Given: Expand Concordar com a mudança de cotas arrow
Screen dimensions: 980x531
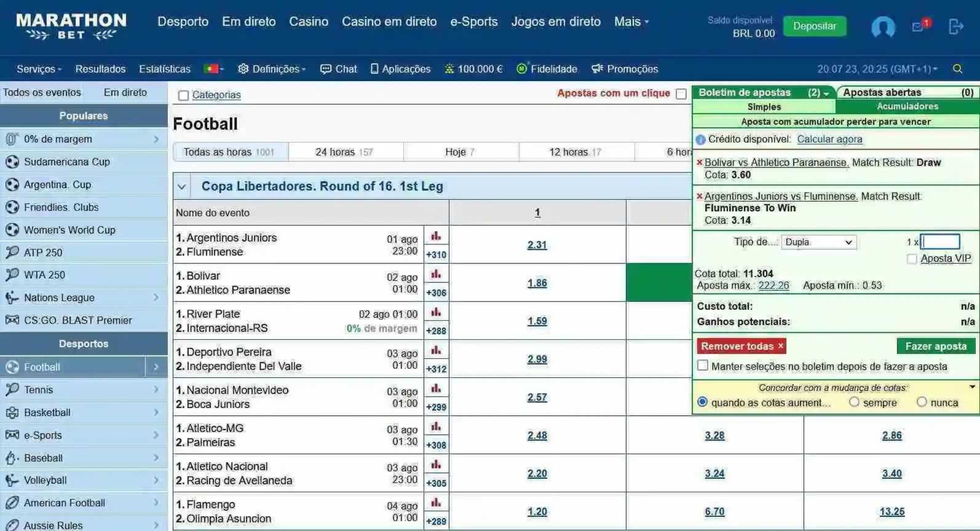Looking at the screenshot, I should pyautogui.click(x=972, y=387).
